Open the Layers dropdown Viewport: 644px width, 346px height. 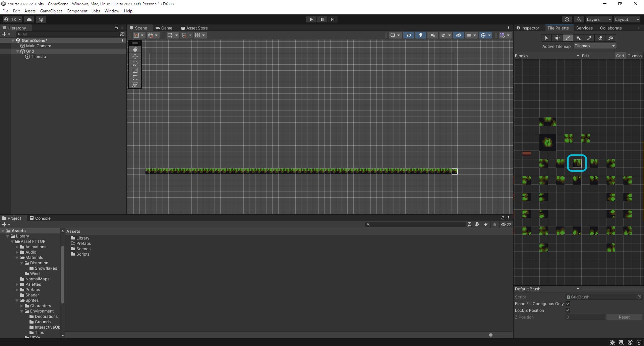tap(599, 19)
